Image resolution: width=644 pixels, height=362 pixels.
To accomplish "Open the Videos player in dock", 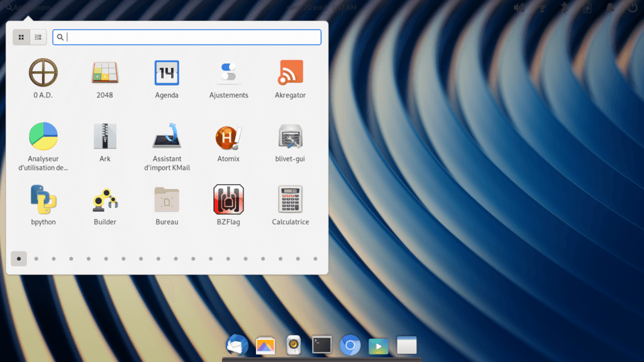I will 378,346.
